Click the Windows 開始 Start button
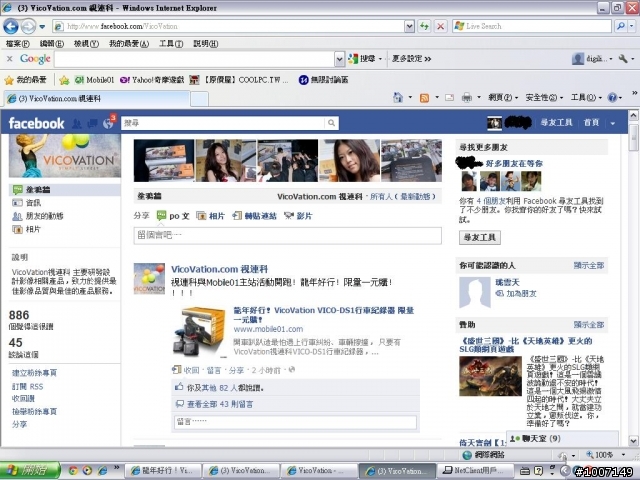Image resolution: width=640 pixels, height=480 pixels. pyautogui.click(x=30, y=470)
